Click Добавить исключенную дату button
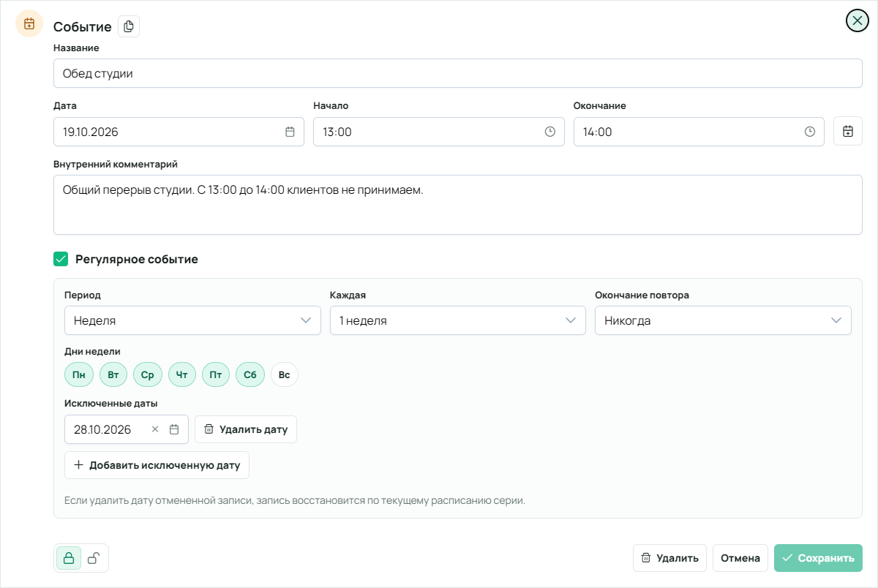 [157, 465]
